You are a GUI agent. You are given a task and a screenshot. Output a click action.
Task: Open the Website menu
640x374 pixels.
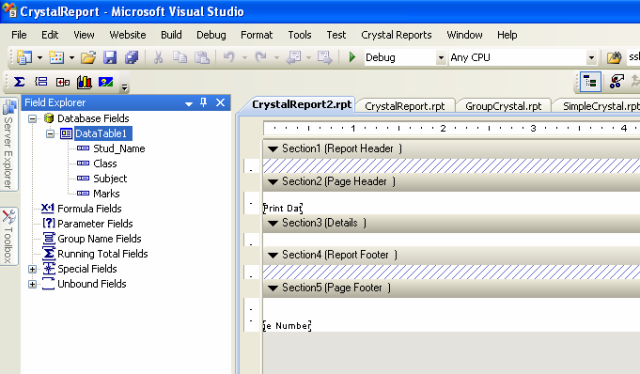point(128,35)
